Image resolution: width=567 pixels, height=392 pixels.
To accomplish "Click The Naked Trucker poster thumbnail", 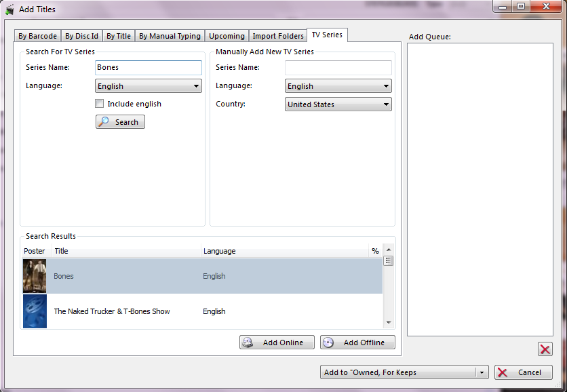I will pyautogui.click(x=35, y=311).
